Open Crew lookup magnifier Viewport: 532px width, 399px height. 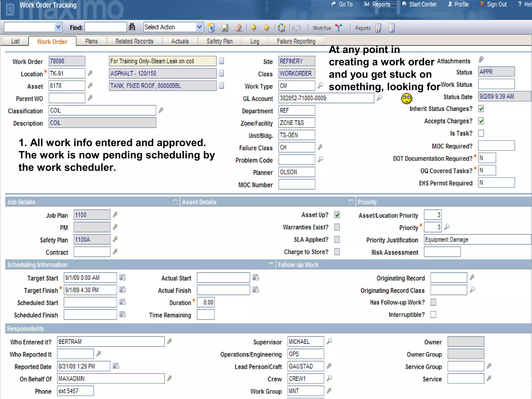pyautogui.click(x=329, y=378)
